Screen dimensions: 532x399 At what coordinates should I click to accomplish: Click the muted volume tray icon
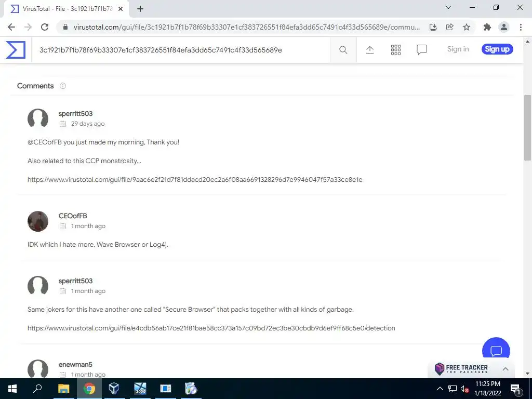[x=464, y=389]
